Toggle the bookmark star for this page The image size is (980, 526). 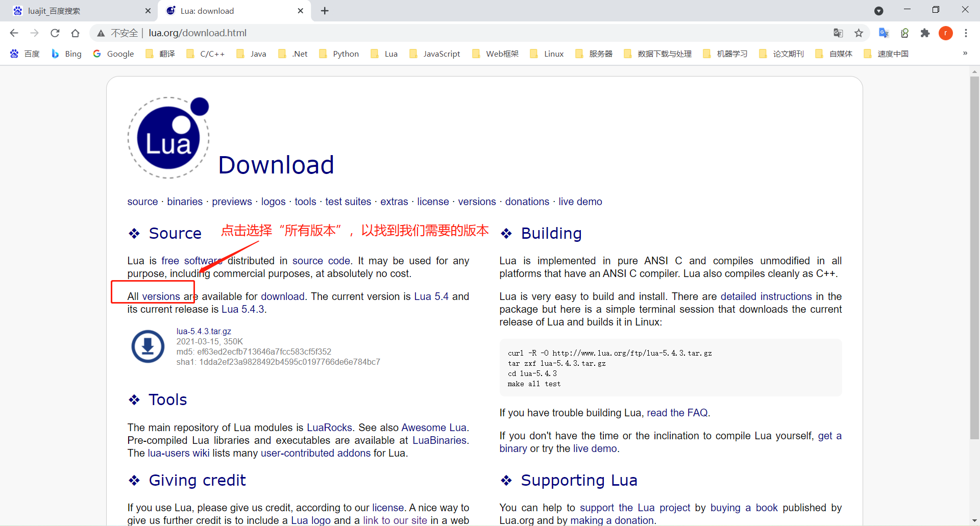(859, 33)
